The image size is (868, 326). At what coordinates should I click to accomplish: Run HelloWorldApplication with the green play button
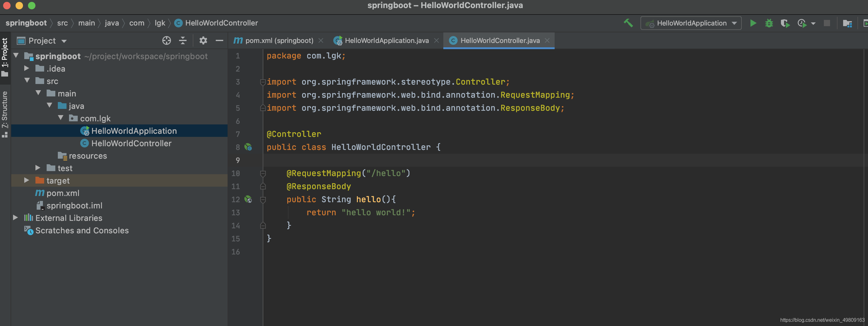coord(753,23)
